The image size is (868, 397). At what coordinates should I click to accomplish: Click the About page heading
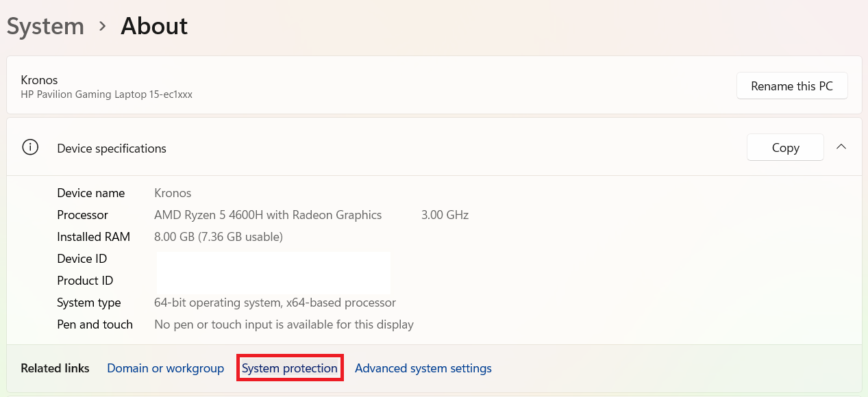154,27
